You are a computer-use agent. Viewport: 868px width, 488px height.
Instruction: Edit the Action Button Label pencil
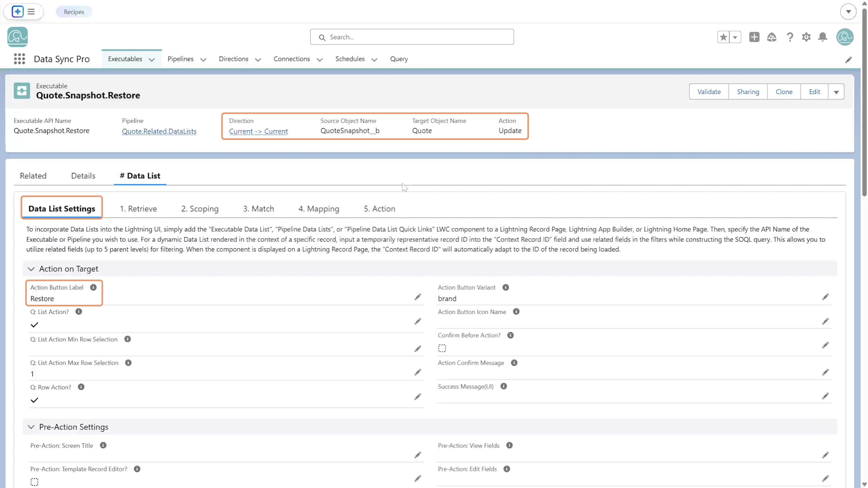click(418, 297)
